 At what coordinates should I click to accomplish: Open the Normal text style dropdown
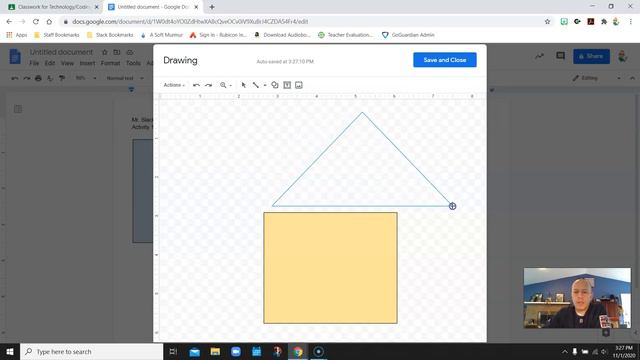click(x=125, y=78)
